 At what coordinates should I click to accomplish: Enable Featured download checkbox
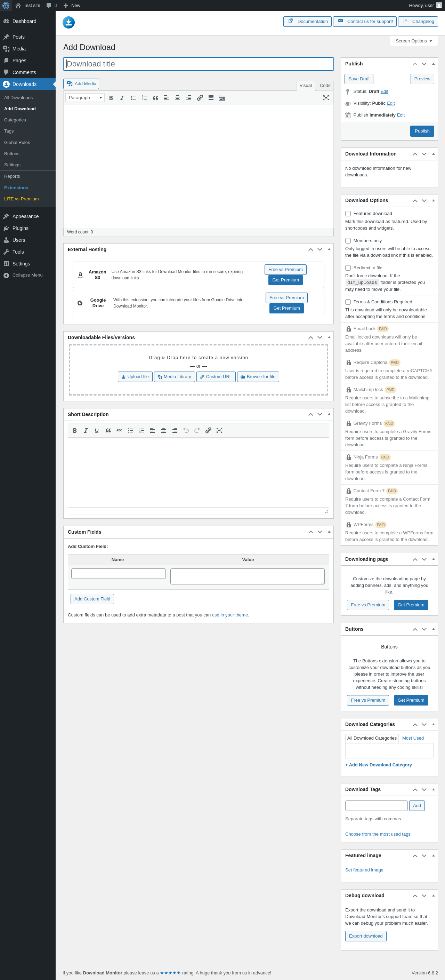(348, 214)
